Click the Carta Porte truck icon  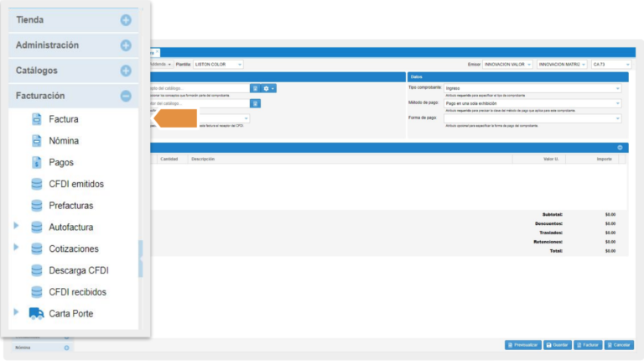[37, 314]
